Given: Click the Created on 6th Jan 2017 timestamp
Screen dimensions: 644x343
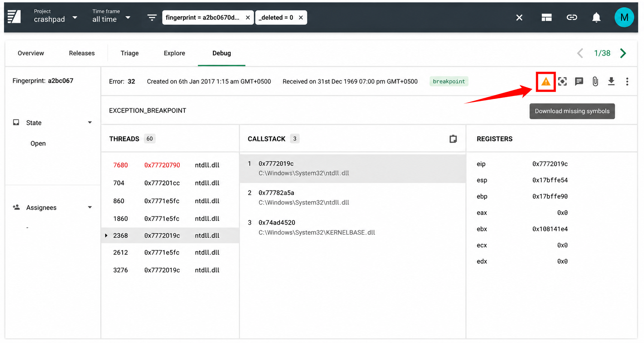Looking at the screenshot, I should [x=209, y=81].
